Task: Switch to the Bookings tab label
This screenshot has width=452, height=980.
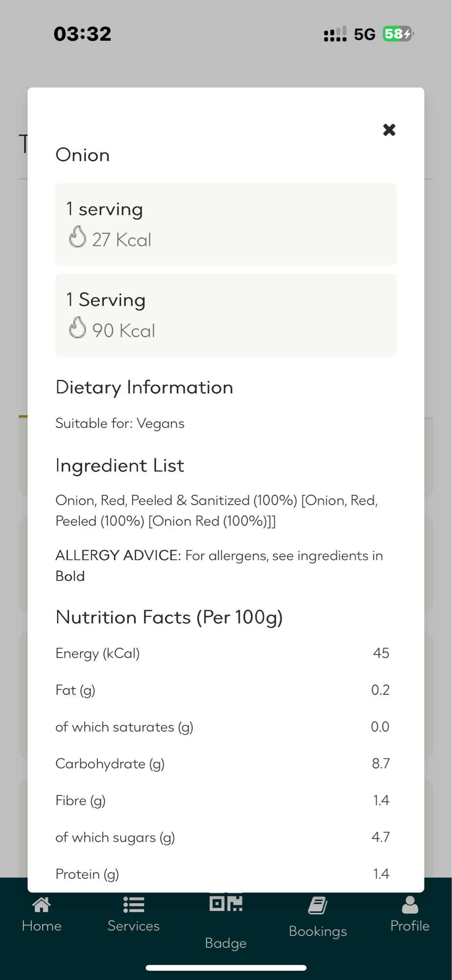Action: [318, 931]
